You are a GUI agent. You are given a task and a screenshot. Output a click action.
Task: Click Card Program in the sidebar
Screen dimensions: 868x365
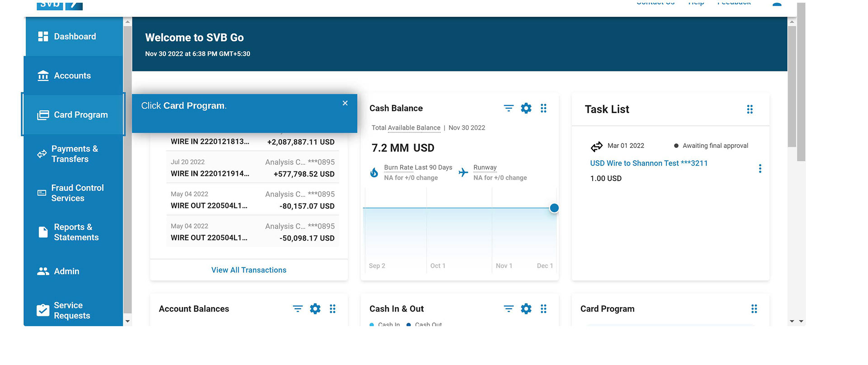73,114
